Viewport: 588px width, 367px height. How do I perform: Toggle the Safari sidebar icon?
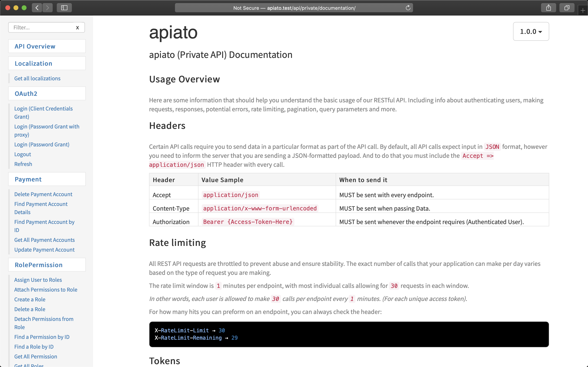tap(64, 8)
